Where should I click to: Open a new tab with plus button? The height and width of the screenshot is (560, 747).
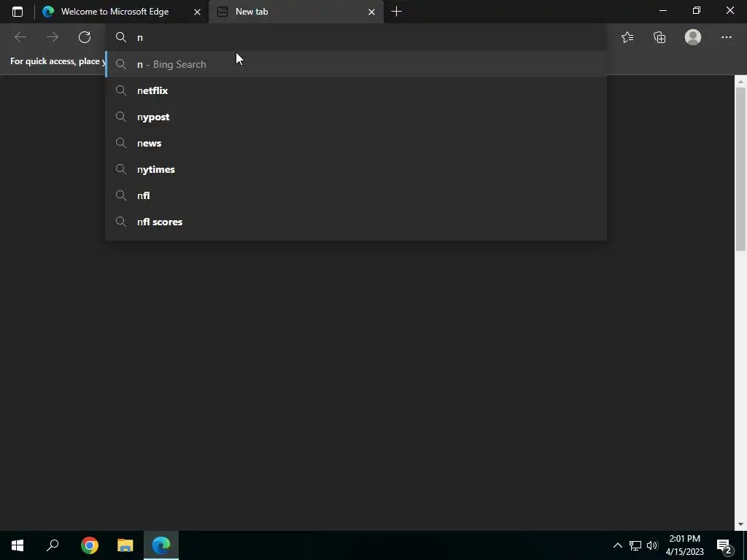tap(396, 12)
